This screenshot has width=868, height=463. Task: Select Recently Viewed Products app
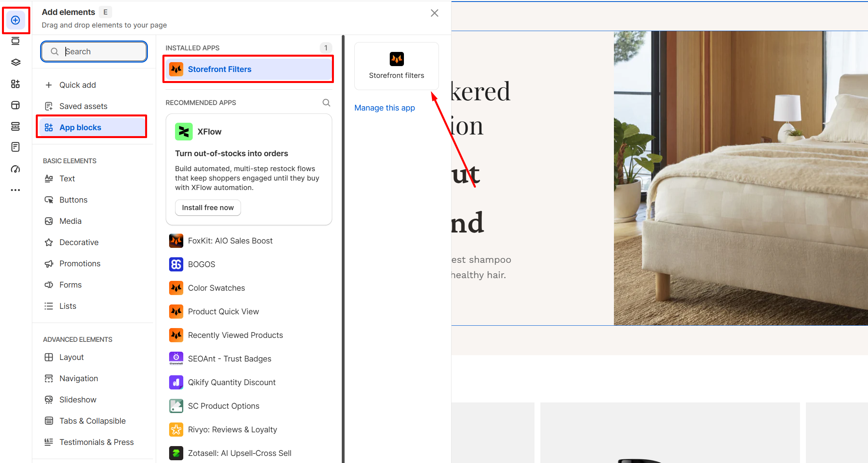(249, 335)
